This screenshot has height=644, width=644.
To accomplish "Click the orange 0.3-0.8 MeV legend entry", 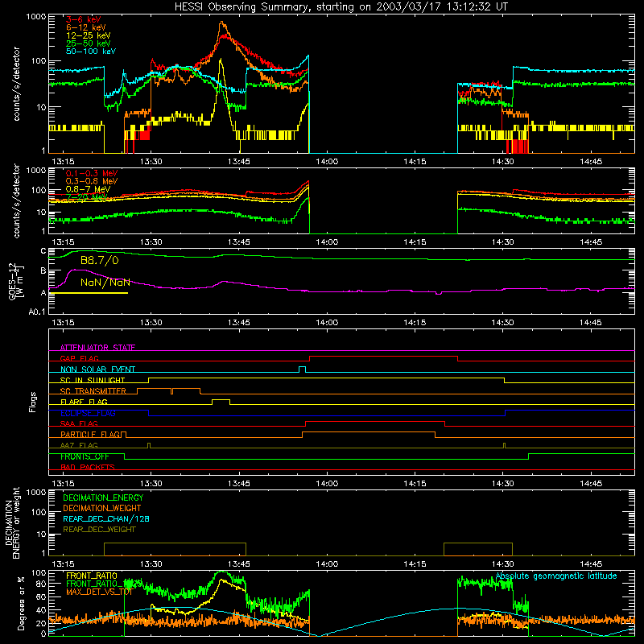I will 92,181.
